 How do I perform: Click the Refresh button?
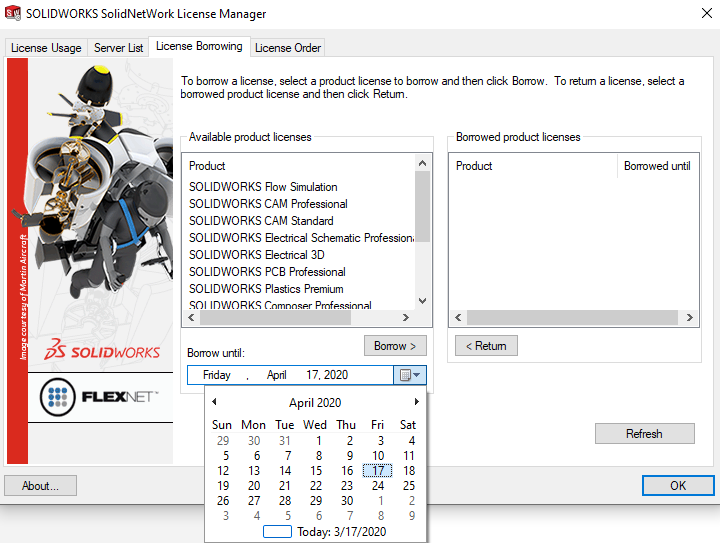tap(644, 434)
